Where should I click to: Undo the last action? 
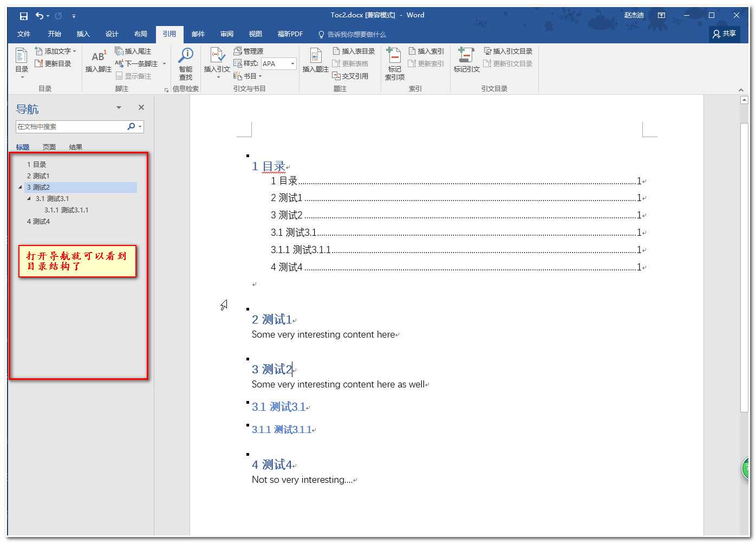[40, 16]
